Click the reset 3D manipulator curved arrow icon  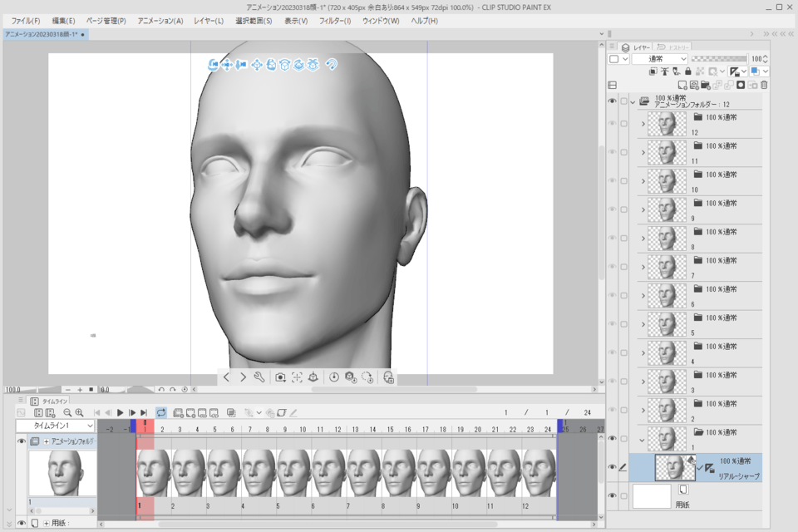tap(332, 65)
